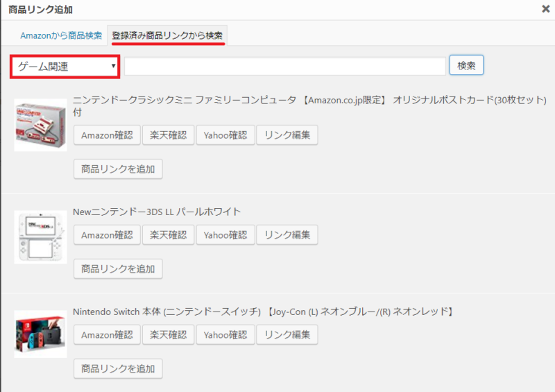Add product link for Nintendo Switch 本体

(x=118, y=368)
